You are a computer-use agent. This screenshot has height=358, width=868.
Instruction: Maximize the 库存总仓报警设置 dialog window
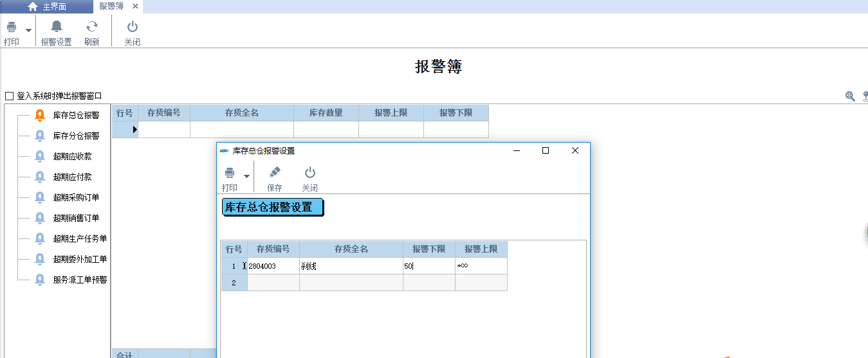[546, 150]
